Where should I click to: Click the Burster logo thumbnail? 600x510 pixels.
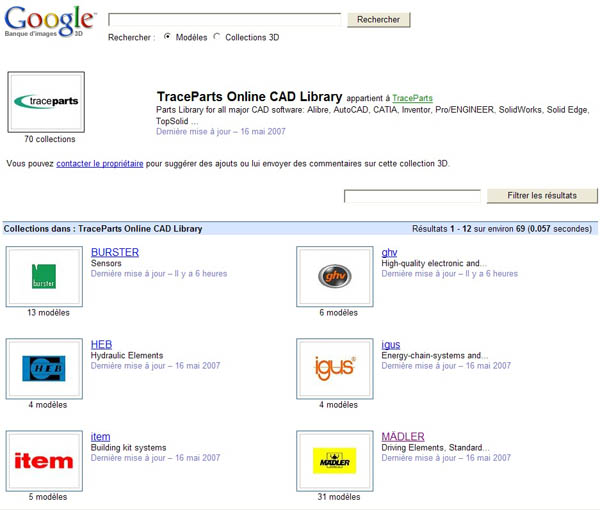point(44,276)
